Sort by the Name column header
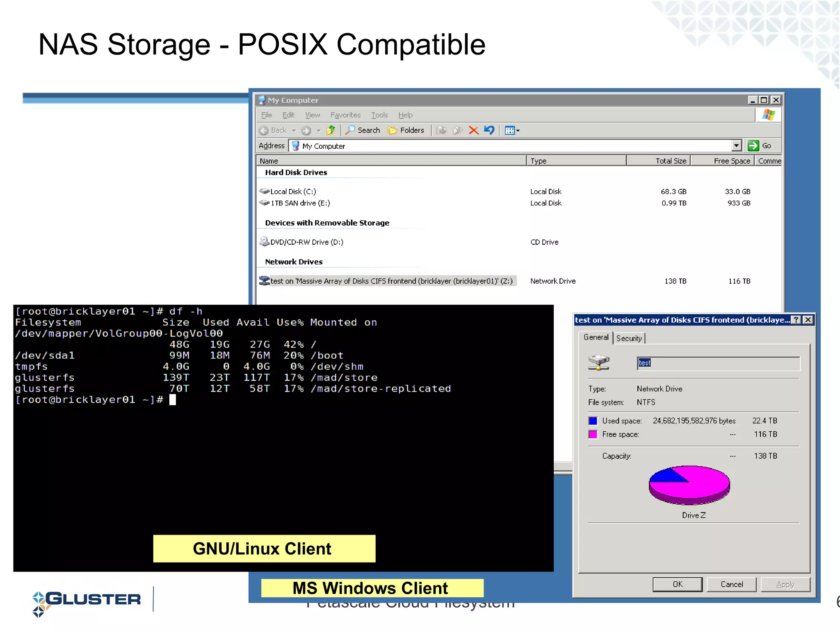 point(391,161)
